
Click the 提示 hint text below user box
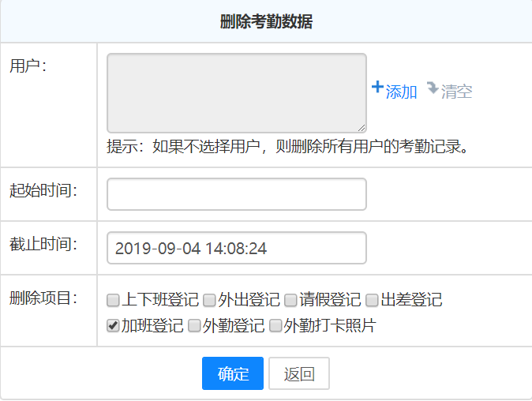coord(288,147)
